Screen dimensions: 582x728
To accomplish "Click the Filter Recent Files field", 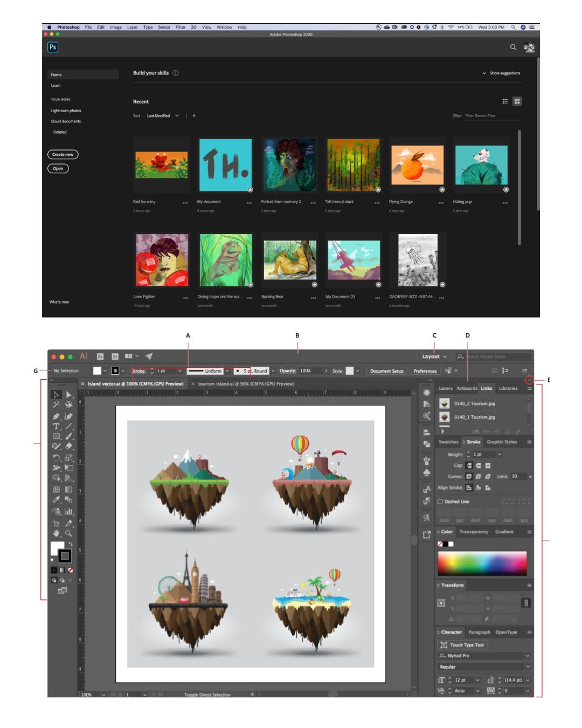I will click(493, 116).
